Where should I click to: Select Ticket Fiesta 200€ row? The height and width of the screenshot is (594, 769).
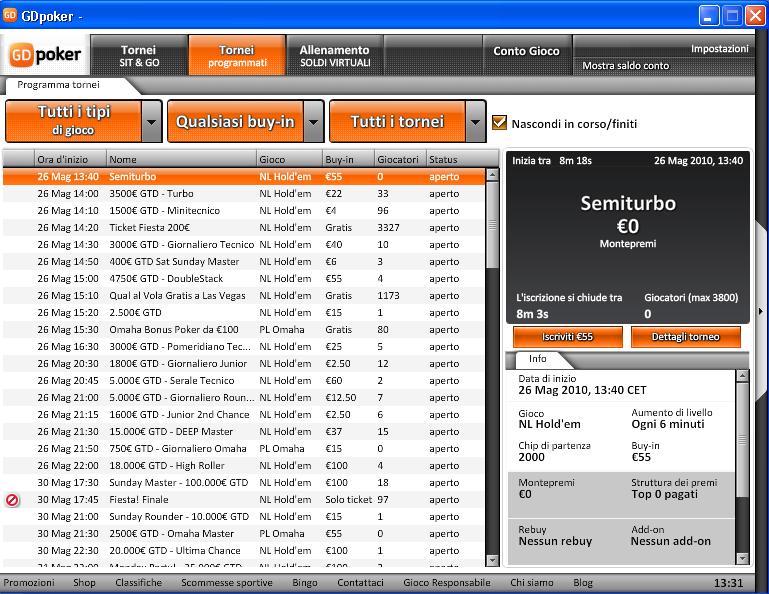[x=244, y=228]
